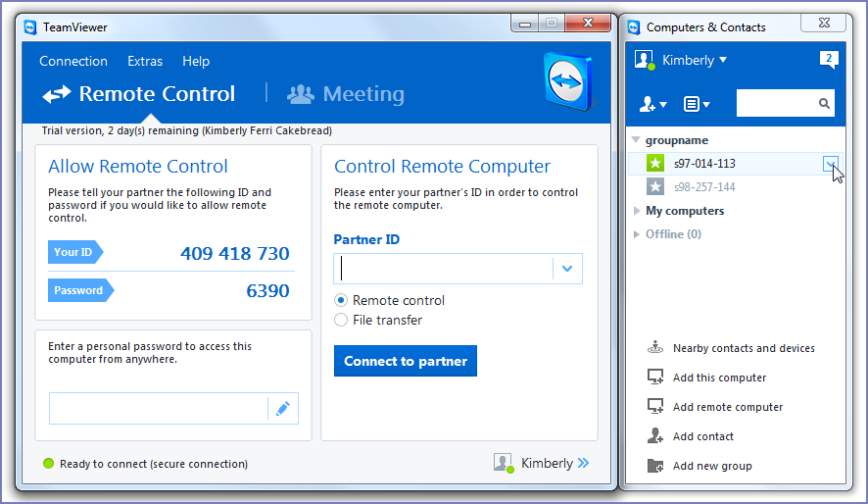
Task: Open the s97-014-113 row dropdown arrow
Action: [831, 164]
